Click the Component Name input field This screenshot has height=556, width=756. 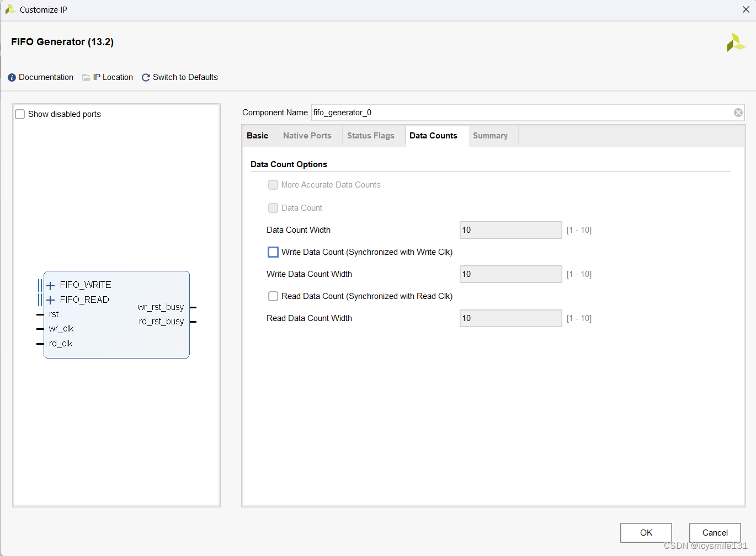pyautogui.click(x=521, y=113)
